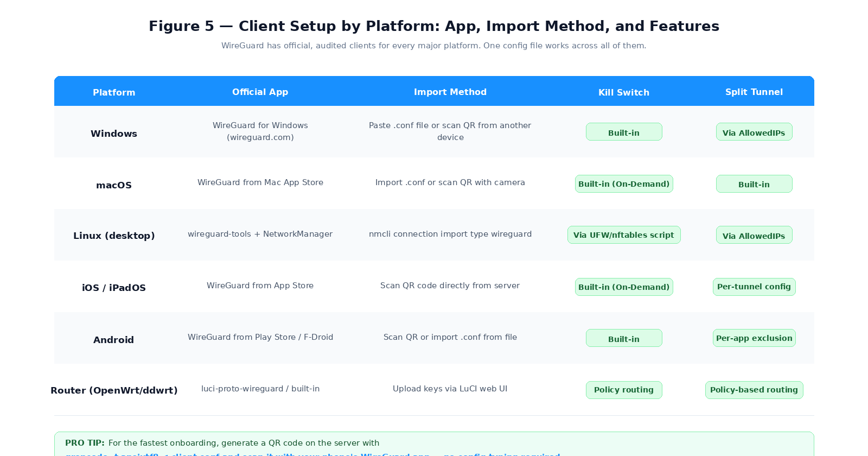Click Scan QR code directly from server
Image resolution: width=868 pixels, height=456 pixels.
tap(450, 286)
